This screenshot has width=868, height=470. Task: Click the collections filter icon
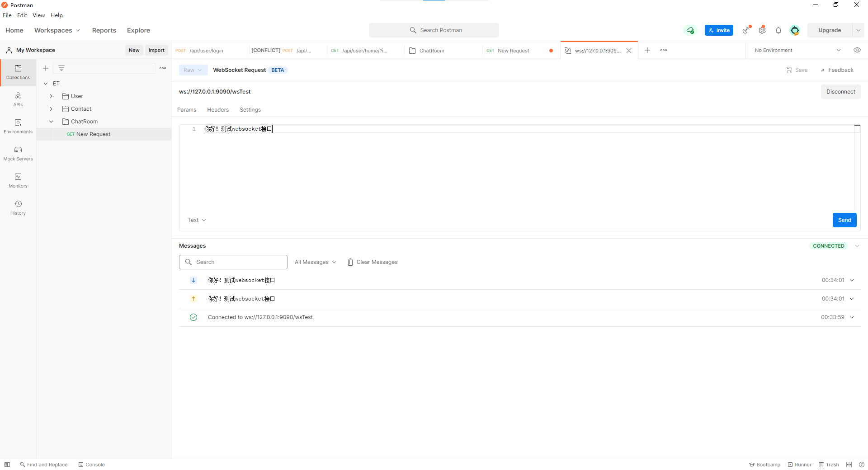61,68
